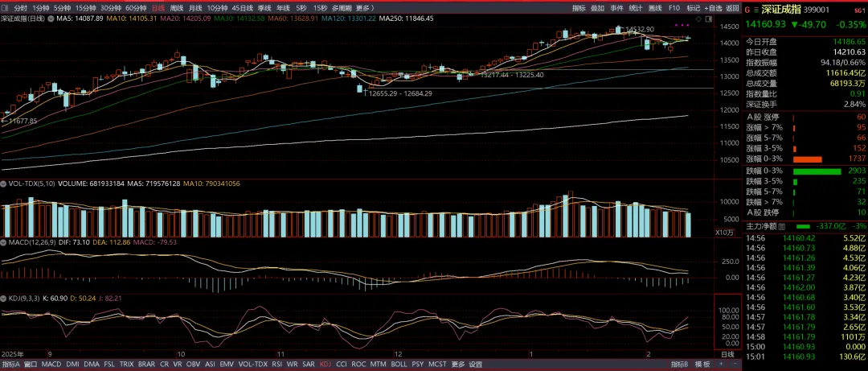Select the 15分钟 period
This screenshot has height=371, width=868.
(x=85, y=8)
